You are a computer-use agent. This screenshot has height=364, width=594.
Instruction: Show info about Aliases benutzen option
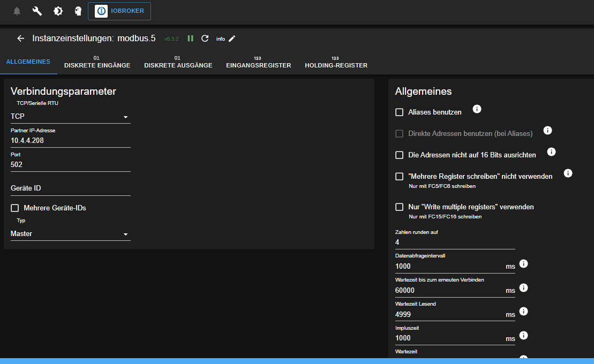click(477, 109)
